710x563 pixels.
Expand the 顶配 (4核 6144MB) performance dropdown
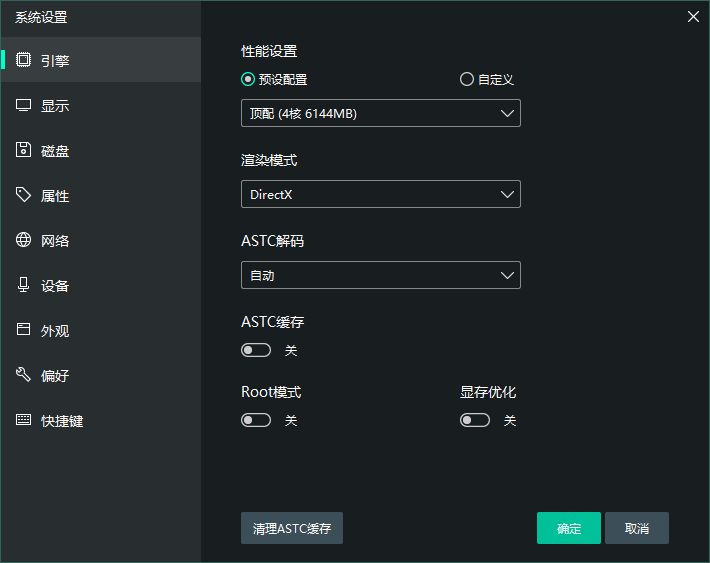(380, 113)
